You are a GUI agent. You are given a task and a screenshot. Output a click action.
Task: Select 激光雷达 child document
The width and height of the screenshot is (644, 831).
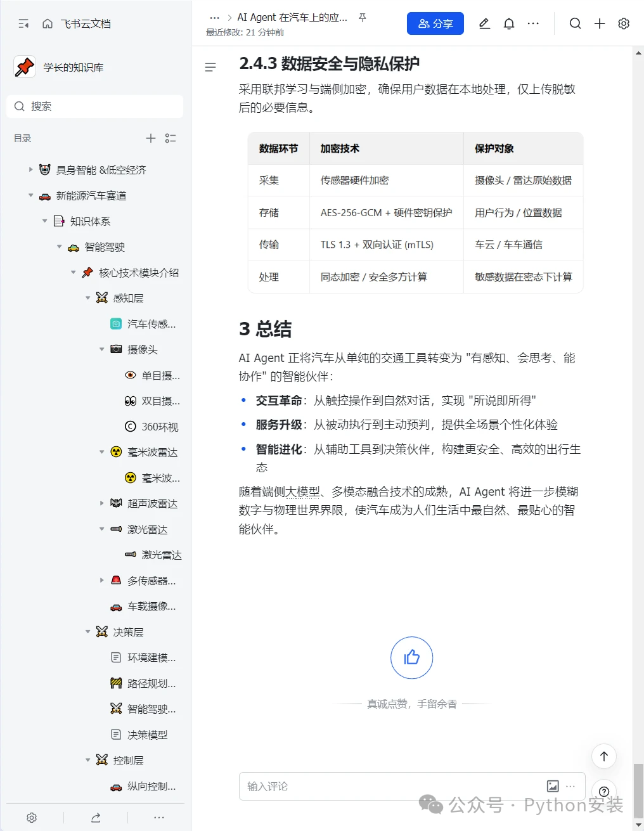[x=161, y=555]
